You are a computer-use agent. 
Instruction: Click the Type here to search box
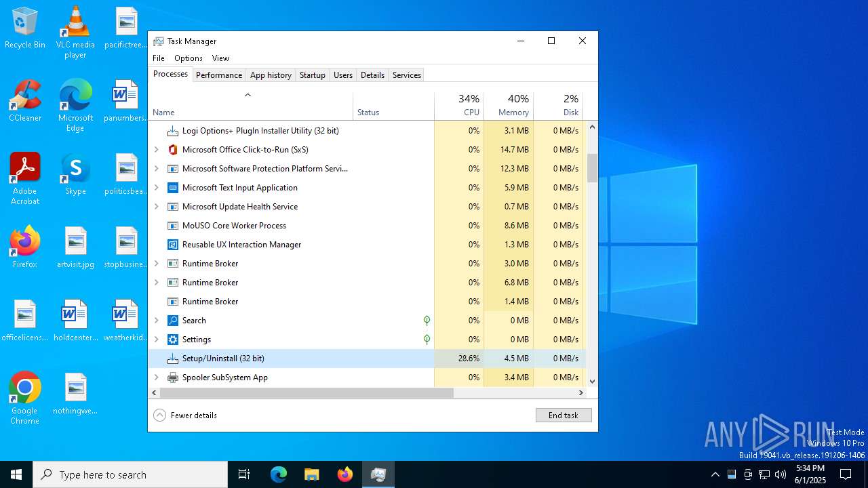click(130, 474)
